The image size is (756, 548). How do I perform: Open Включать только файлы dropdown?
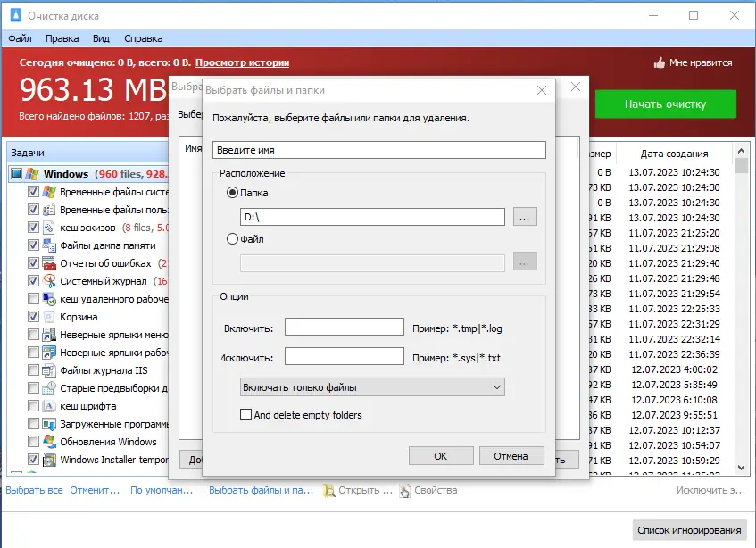[372, 387]
